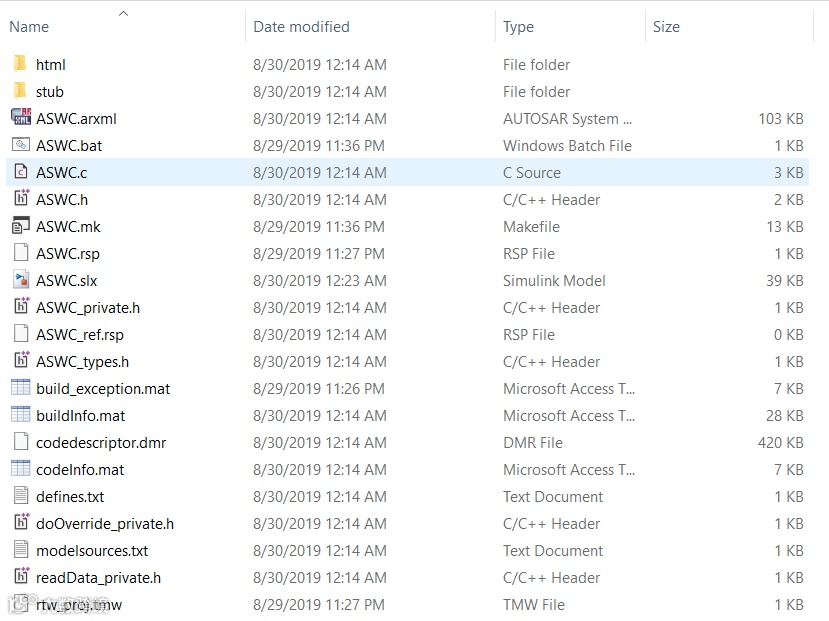Select the readData_private.h file name
This screenshot has height=621, width=829.
(98, 577)
